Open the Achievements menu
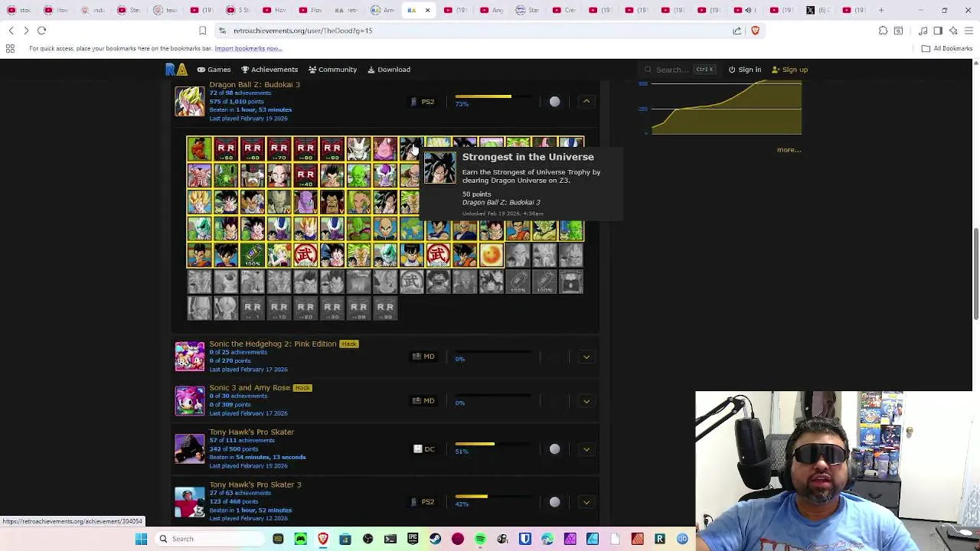 click(x=269, y=70)
